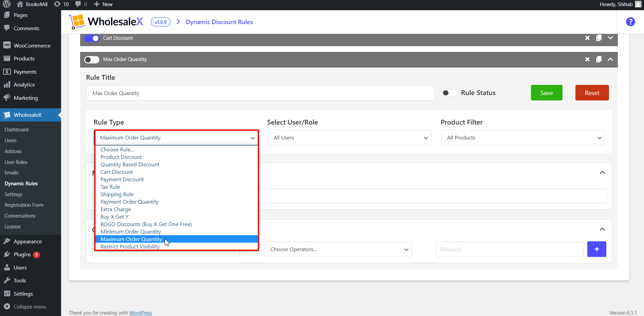Click the green Save button
Screen dimensions: 644x316
547,93
